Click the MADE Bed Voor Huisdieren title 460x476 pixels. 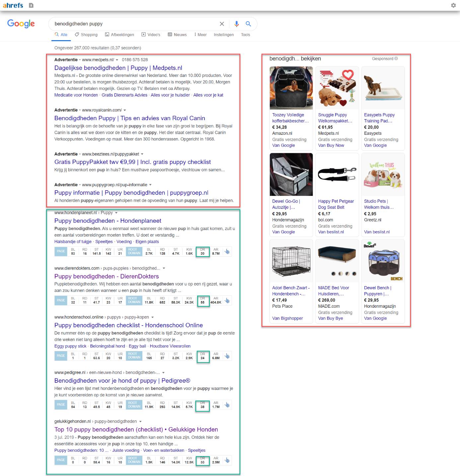334,291
